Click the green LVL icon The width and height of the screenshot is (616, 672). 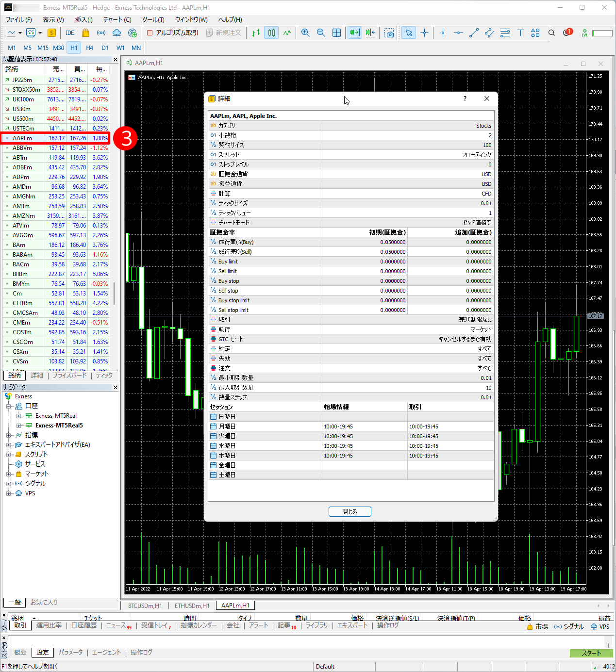coord(584,33)
